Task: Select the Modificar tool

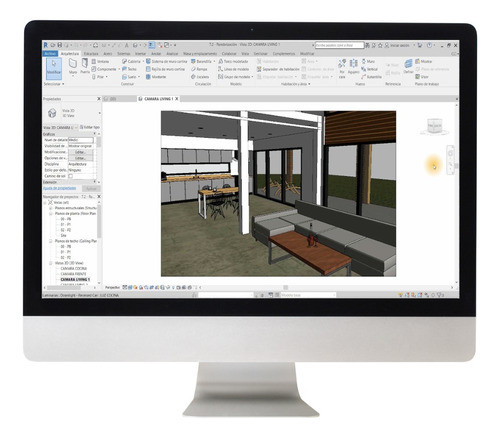Action: [x=54, y=68]
